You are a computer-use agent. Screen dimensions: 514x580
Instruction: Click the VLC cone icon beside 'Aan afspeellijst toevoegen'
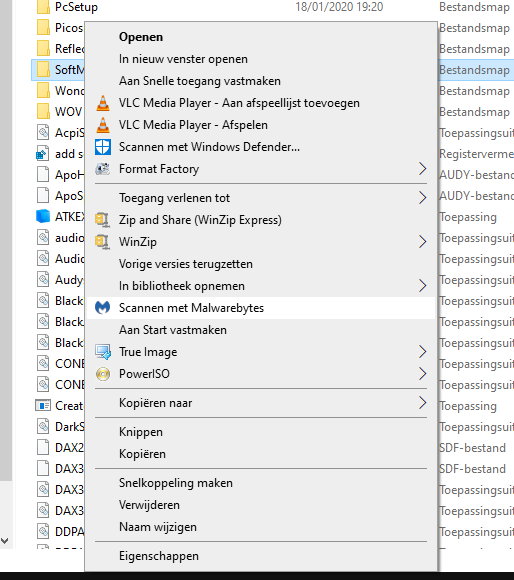click(103, 103)
